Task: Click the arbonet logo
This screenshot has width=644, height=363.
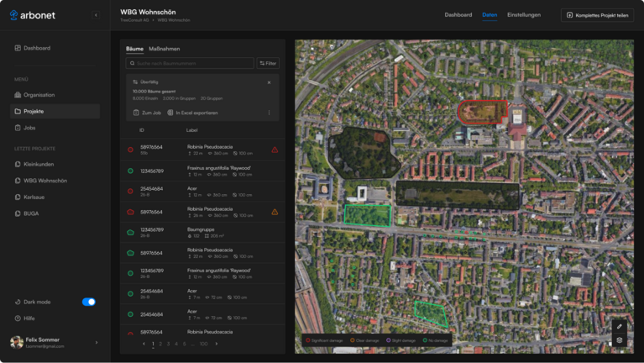Action: pyautogui.click(x=32, y=15)
